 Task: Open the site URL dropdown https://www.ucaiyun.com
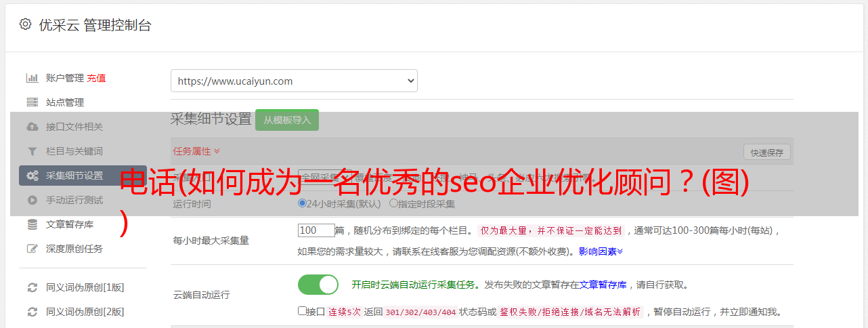point(294,81)
